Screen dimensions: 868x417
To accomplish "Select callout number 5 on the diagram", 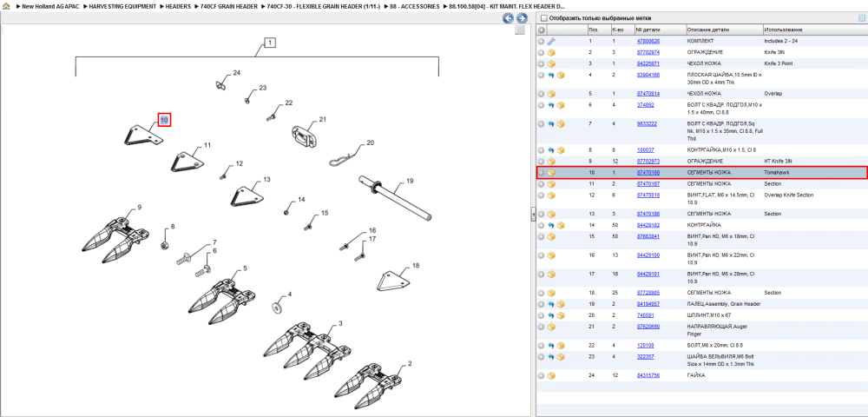I will tap(245, 268).
